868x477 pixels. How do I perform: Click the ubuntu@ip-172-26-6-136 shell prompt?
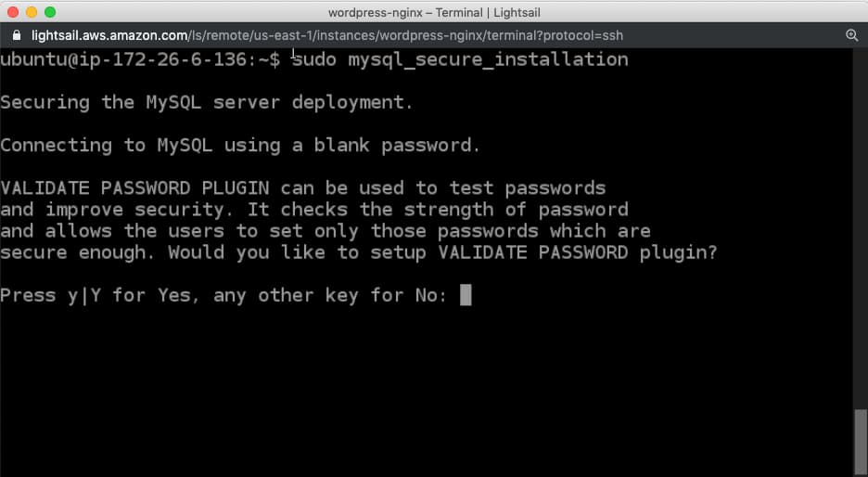coord(140,59)
